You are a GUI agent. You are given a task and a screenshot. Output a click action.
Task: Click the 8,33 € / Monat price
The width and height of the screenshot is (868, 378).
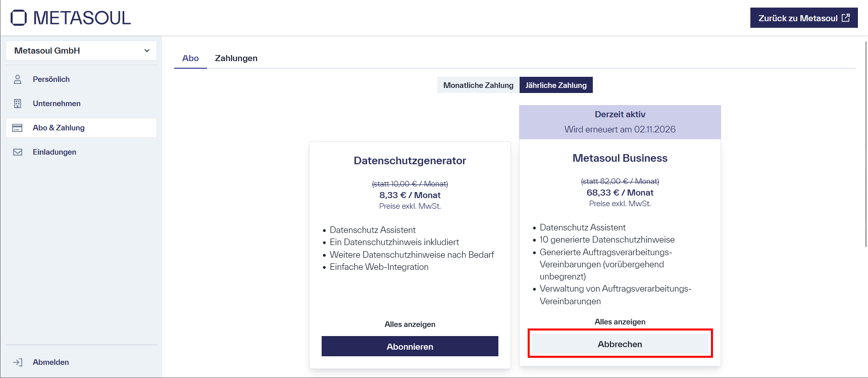click(410, 195)
